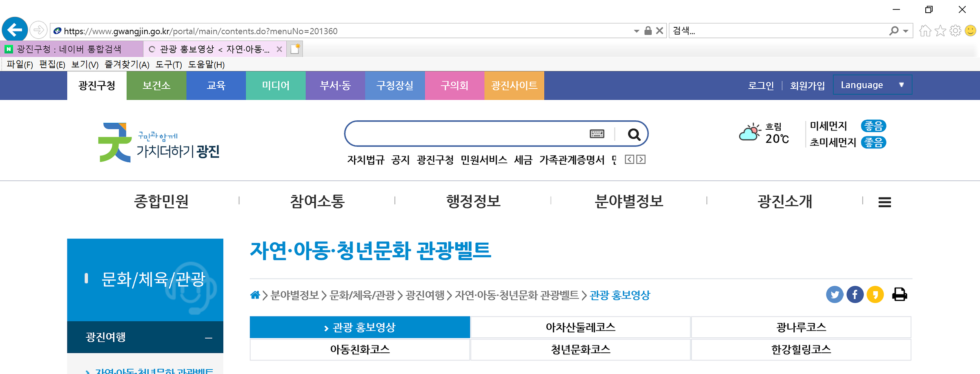This screenshot has width=980, height=374.
Task: Open the Language dropdown
Action: click(872, 85)
